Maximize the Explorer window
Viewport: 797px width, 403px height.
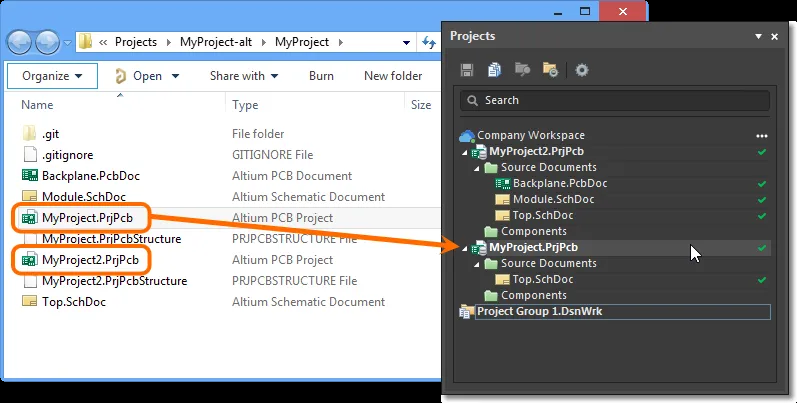coord(585,11)
